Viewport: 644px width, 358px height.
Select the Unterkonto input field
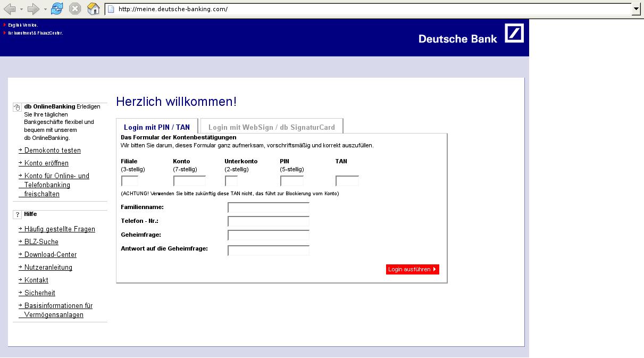click(x=231, y=181)
